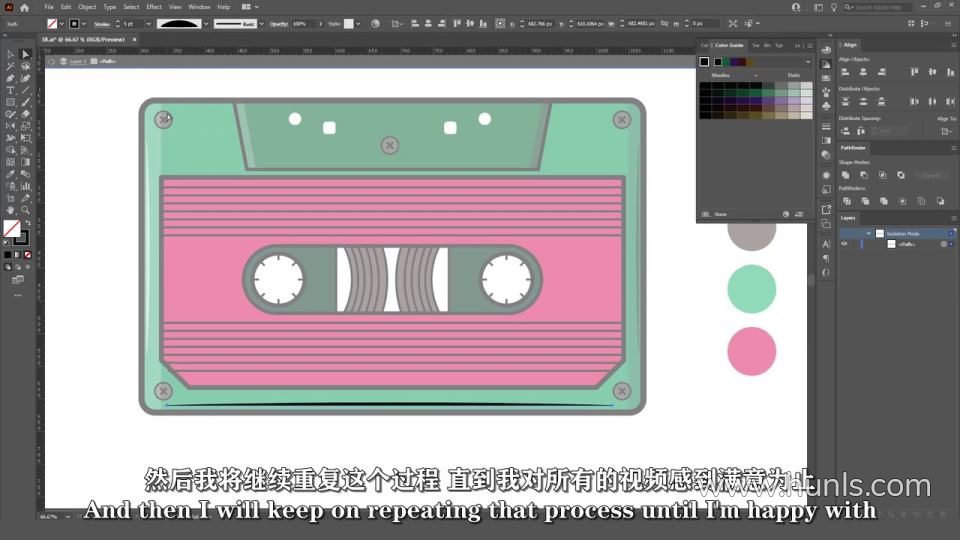Open the stroke color dropdown in control bar
Viewport: 960px width, 540px height.
pos(83,24)
